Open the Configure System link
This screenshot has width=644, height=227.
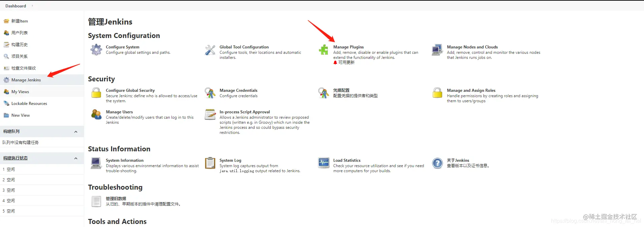pos(123,47)
